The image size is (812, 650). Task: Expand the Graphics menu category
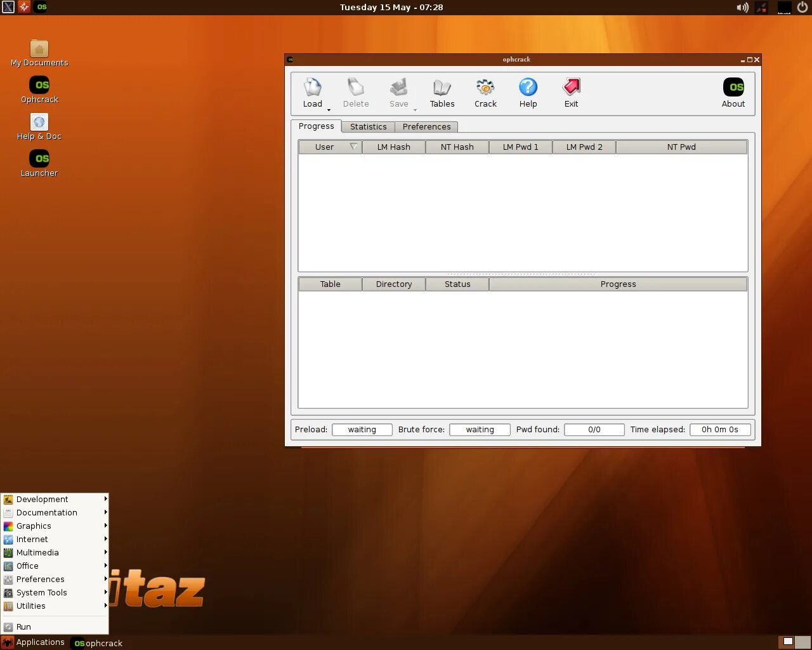[x=55, y=526]
